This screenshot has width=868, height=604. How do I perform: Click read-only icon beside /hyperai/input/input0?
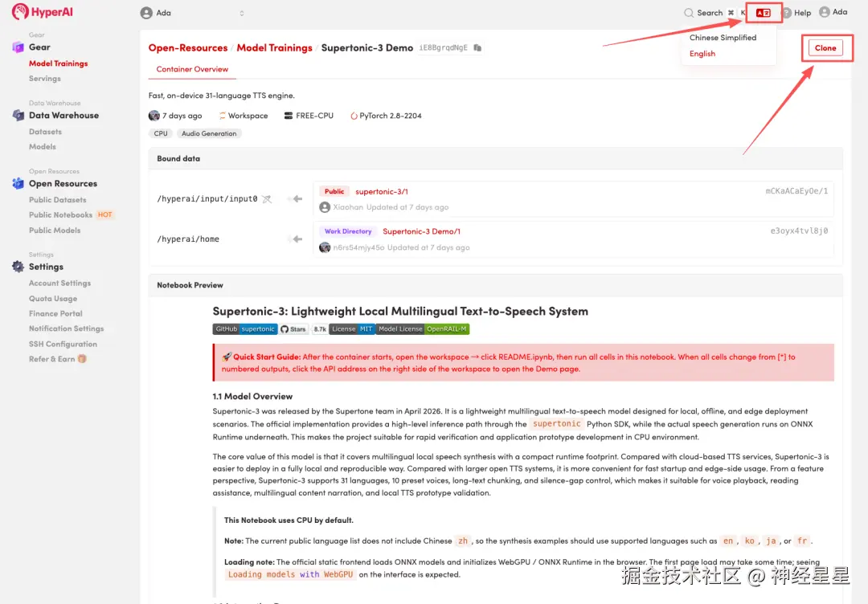pyautogui.click(x=267, y=198)
